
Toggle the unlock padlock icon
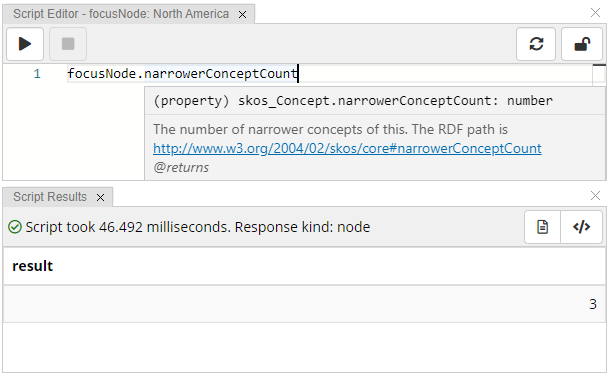coord(582,44)
